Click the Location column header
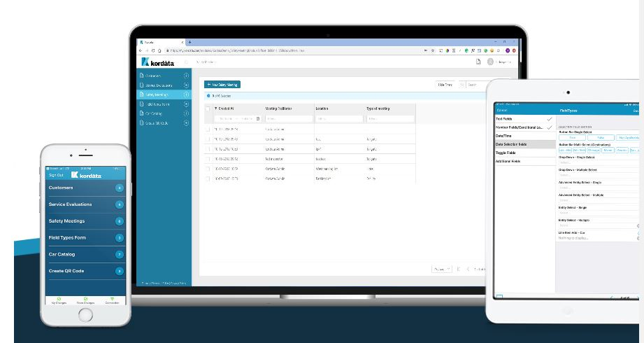 (322, 108)
